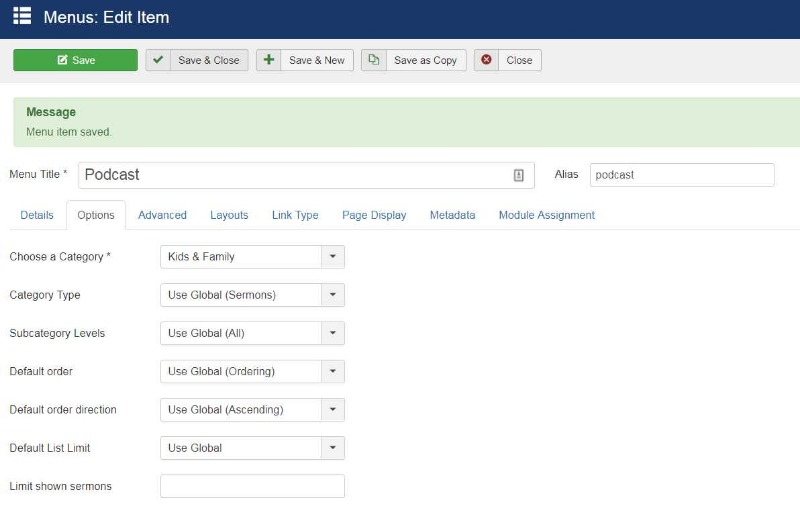The height and width of the screenshot is (532, 800).
Task: Click the copy icon for Save as Copy
Action: pyautogui.click(x=373, y=60)
